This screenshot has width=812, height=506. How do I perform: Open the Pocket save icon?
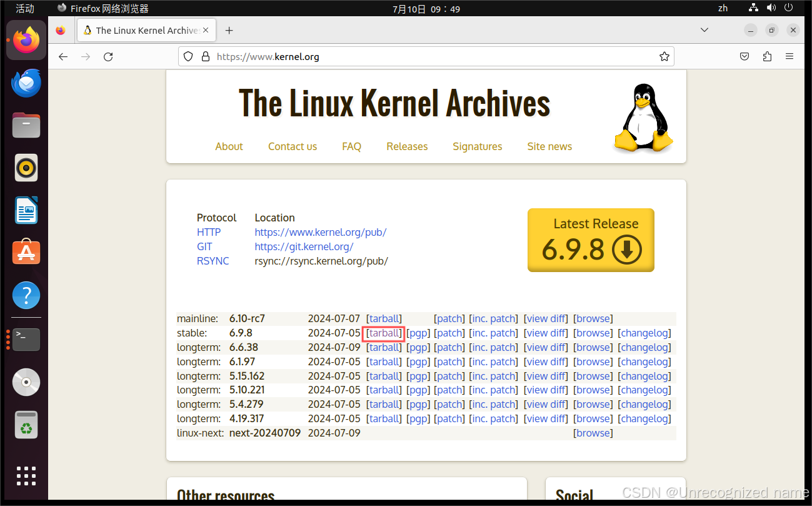click(744, 56)
